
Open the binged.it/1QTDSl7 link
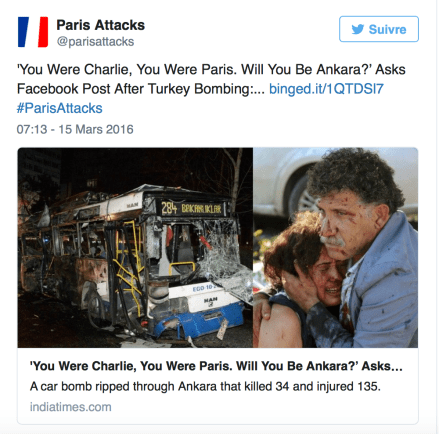point(326,89)
